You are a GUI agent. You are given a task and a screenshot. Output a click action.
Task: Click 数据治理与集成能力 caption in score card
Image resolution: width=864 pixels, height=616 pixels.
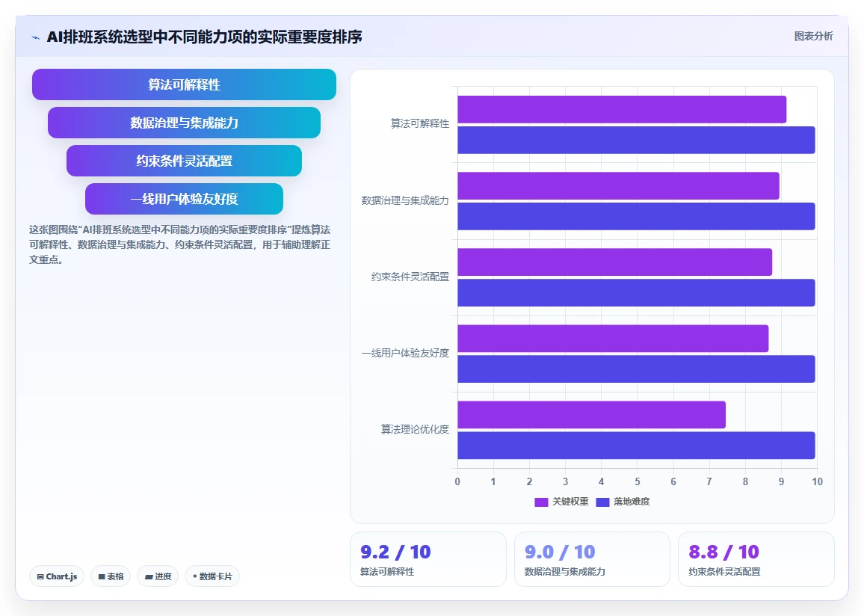tap(565, 572)
